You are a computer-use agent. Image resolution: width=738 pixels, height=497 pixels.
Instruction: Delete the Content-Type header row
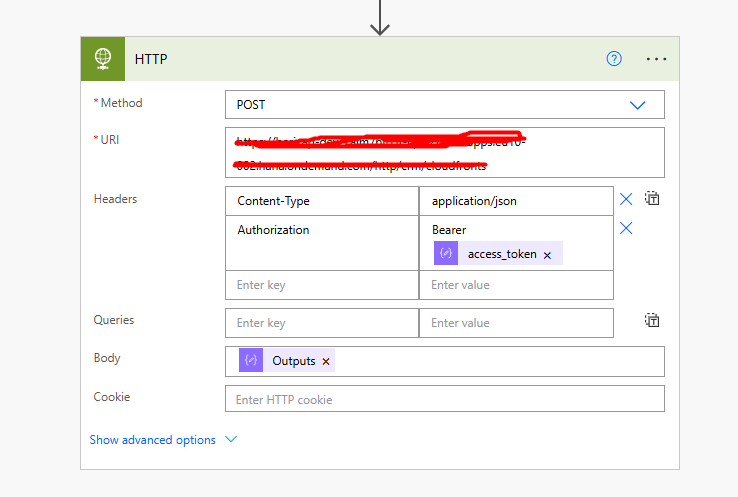pos(626,199)
